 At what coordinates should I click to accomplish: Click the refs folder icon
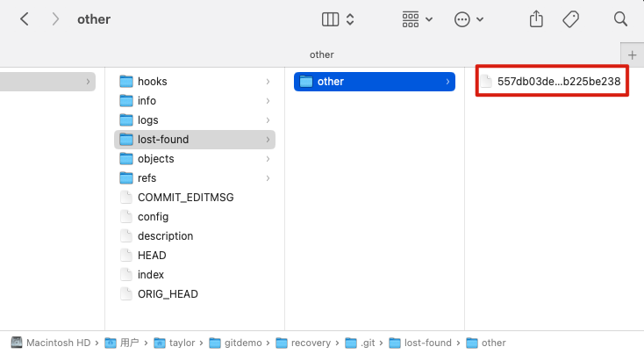126,178
